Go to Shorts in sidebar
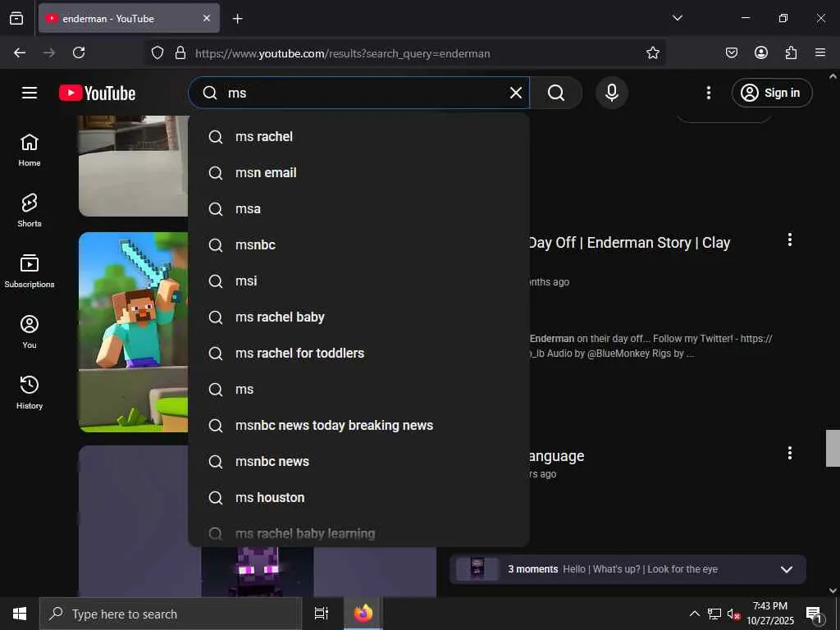This screenshot has height=630, width=840. (x=30, y=210)
